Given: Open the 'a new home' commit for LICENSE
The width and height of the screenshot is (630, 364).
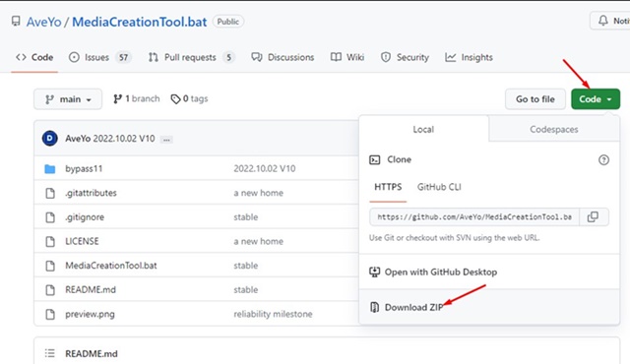Looking at the screenshot, I should pyautogui.click(x=258, y=241).
